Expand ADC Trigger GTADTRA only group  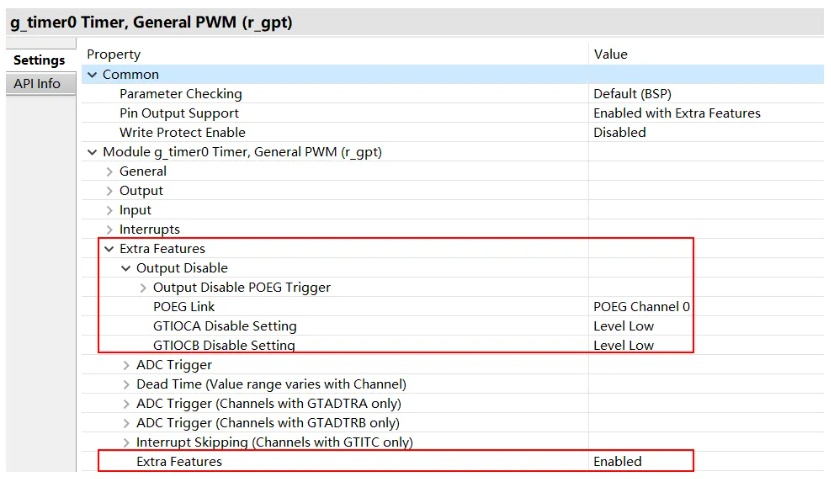pyautogui.click(x=126, y=404)
